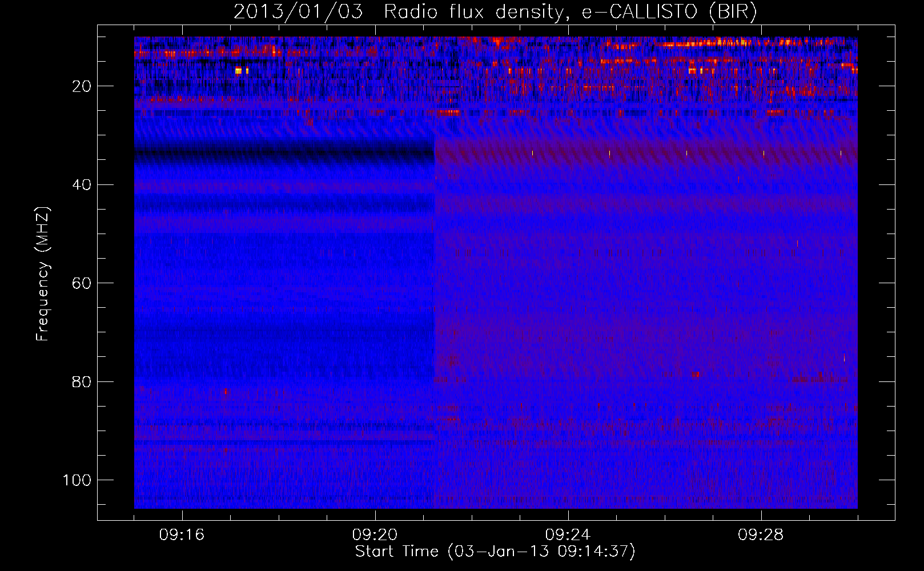
Task: Click the 09:28 time tick label
Action: pos(761,535)
